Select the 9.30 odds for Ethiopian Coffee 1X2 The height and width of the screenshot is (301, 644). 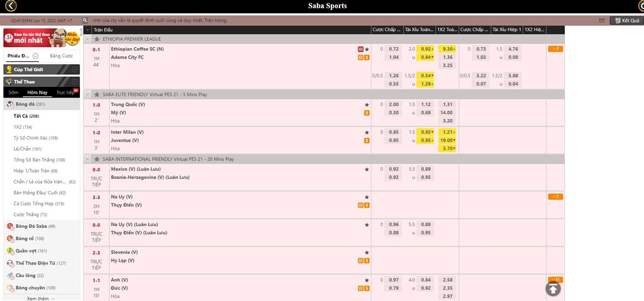(x=447, y=49)
